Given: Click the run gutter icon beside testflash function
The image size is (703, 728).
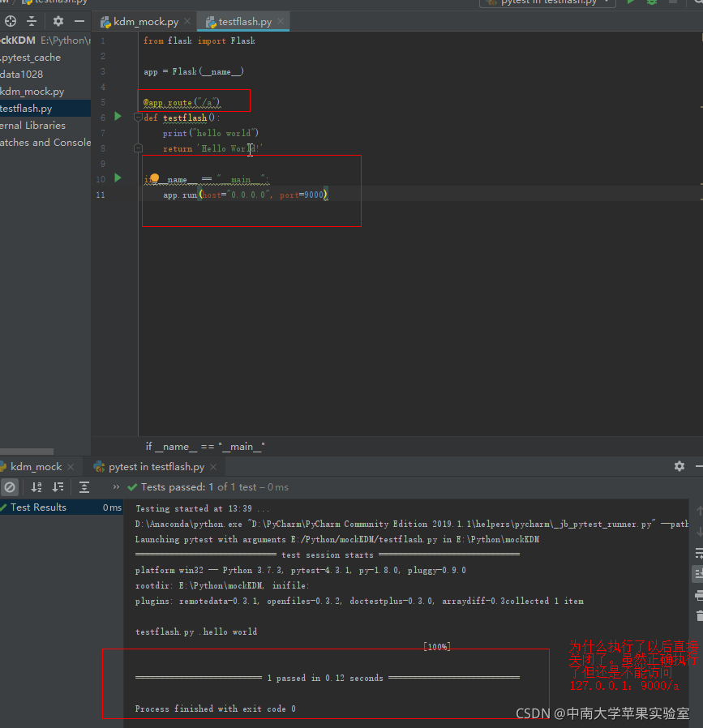Looking at the screenshot, I should (x=118, y=117).
